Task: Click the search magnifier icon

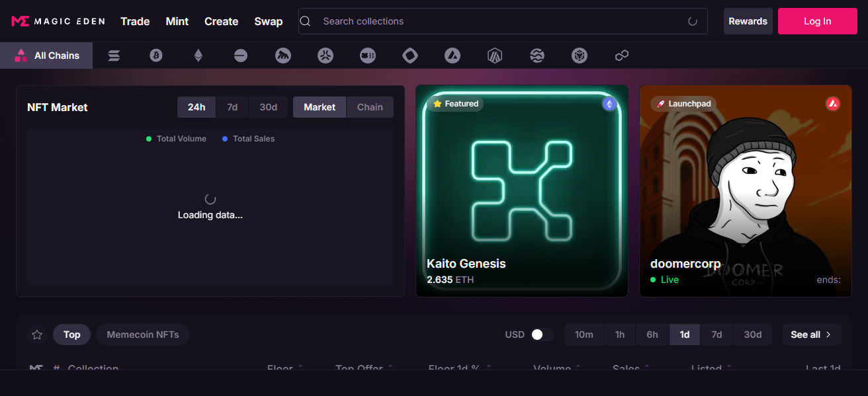Action: 305,21
